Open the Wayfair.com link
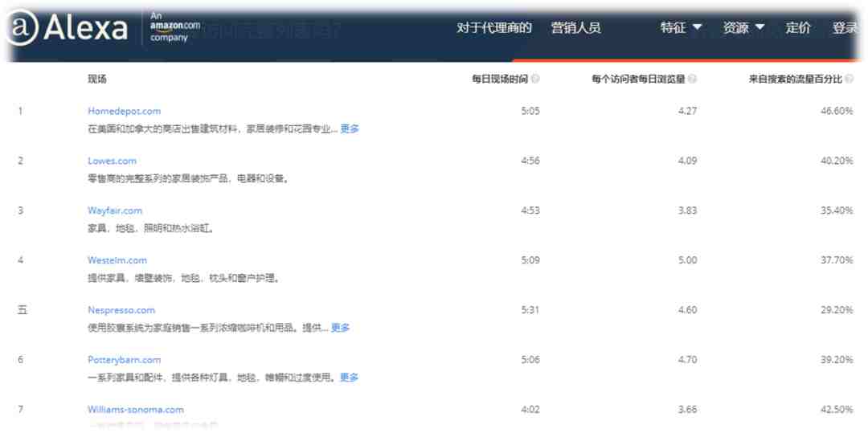 [115, 210]
